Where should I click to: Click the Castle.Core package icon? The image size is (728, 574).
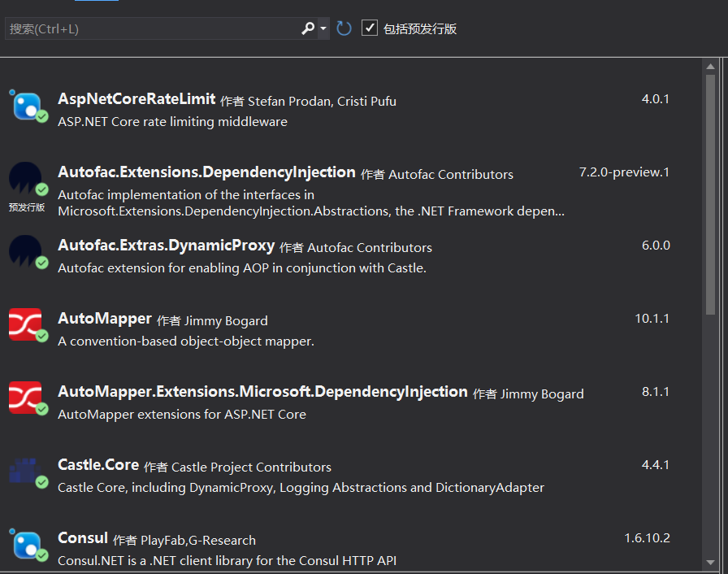[x=25, y=471]
